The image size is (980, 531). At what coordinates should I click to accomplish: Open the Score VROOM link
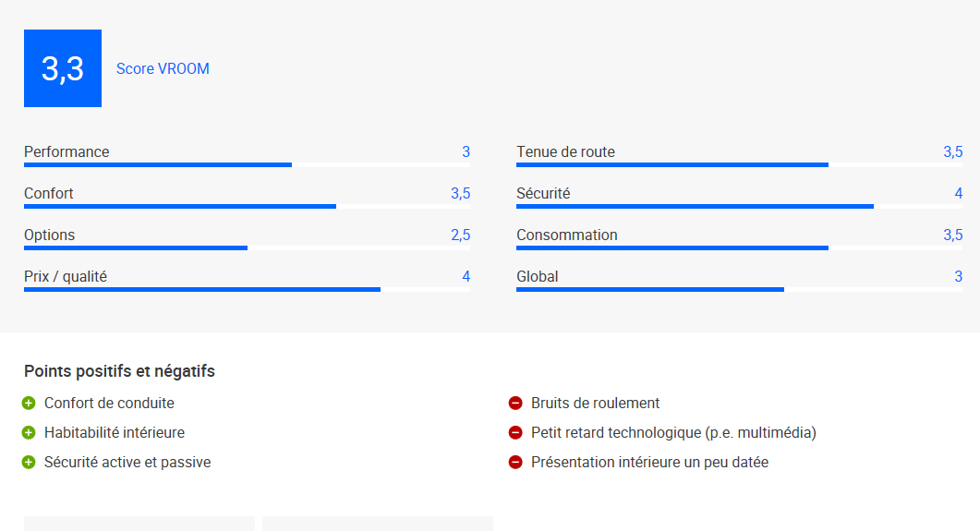pos(163,68)
